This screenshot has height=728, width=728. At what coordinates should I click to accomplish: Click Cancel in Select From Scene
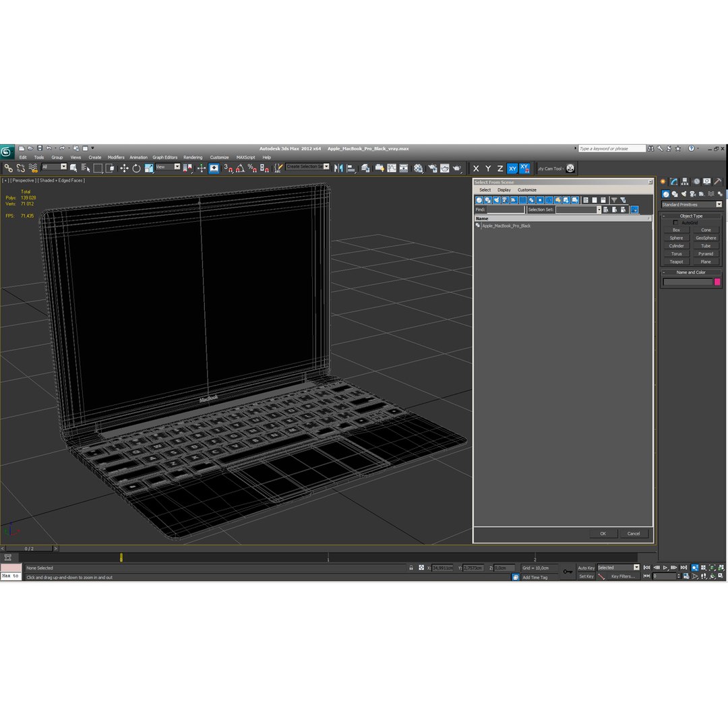(x=634, y=534)
